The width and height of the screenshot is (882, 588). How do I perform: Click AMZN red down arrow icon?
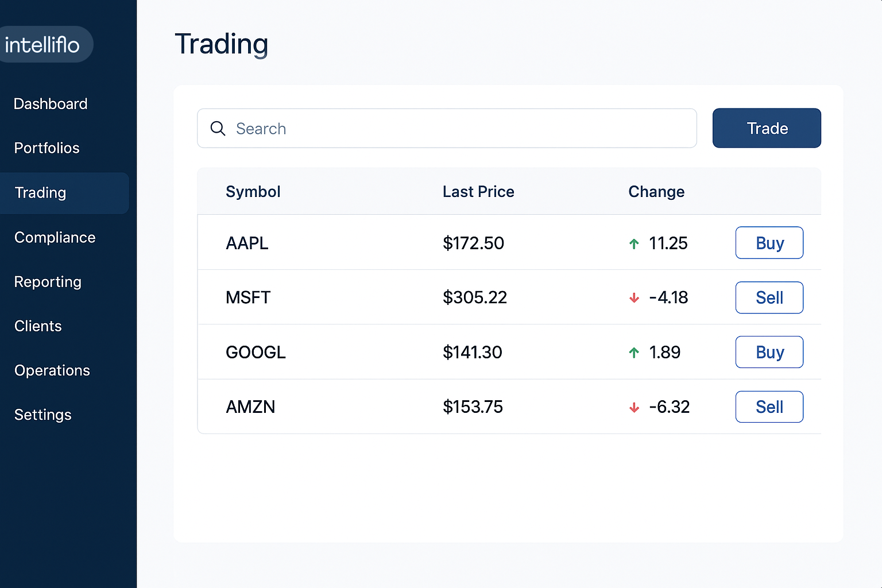[634, 407]
